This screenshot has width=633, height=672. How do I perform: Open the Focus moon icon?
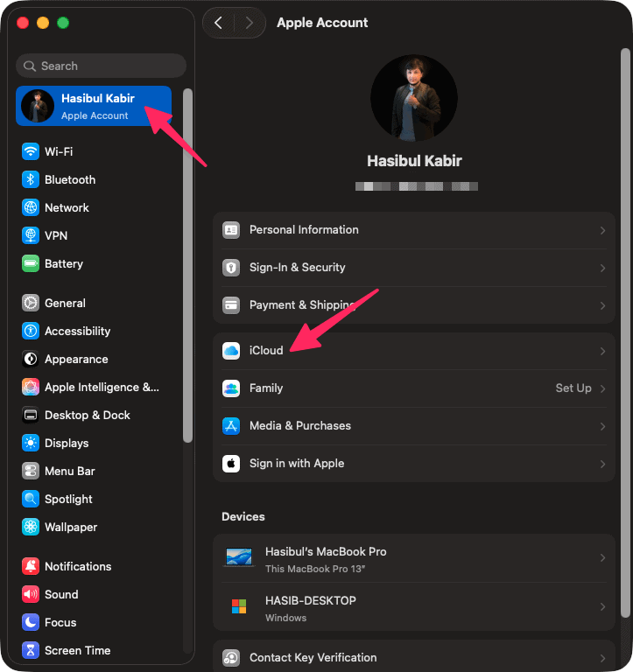pos(31,622)
